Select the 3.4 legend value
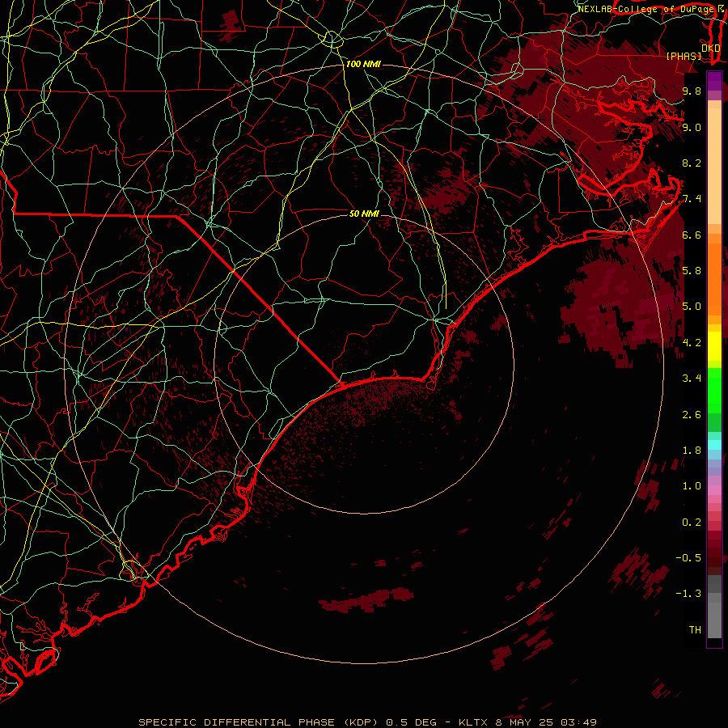The width and height of the screenshot is (728, 728). click(692, 379)
